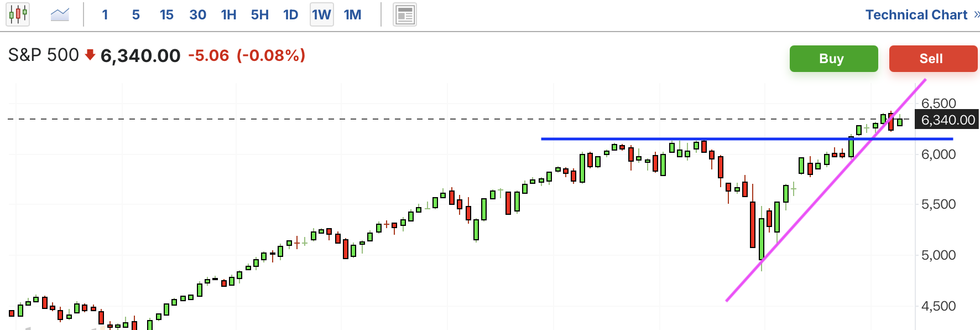The image size is (980, 330).
Task: Click the 6,340.00 current price label on axis
Action: click(x=947, y=120)
